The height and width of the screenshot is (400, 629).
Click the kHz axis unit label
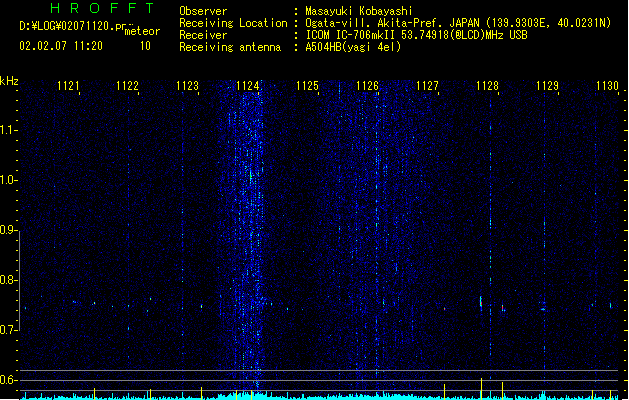9,81
